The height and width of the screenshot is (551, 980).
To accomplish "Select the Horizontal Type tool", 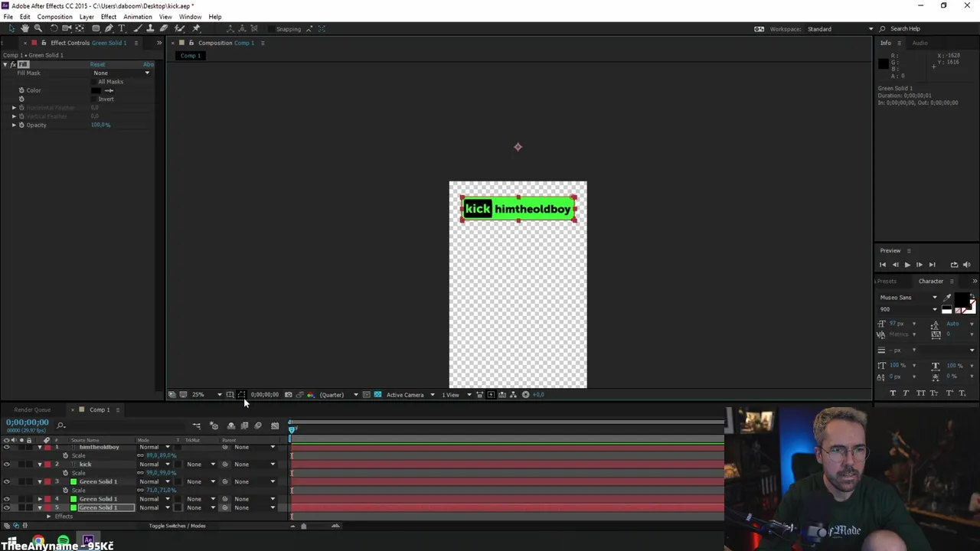I will pyautogui.click(x=122, y=28).
